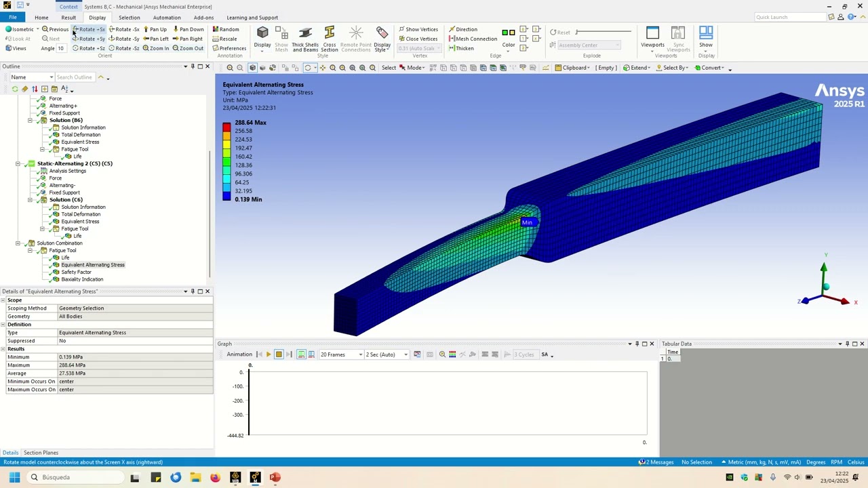The width and height of the screenshot is (868, 488).
Task: Switch to the Selection ribbon tab
Action: 129,18
